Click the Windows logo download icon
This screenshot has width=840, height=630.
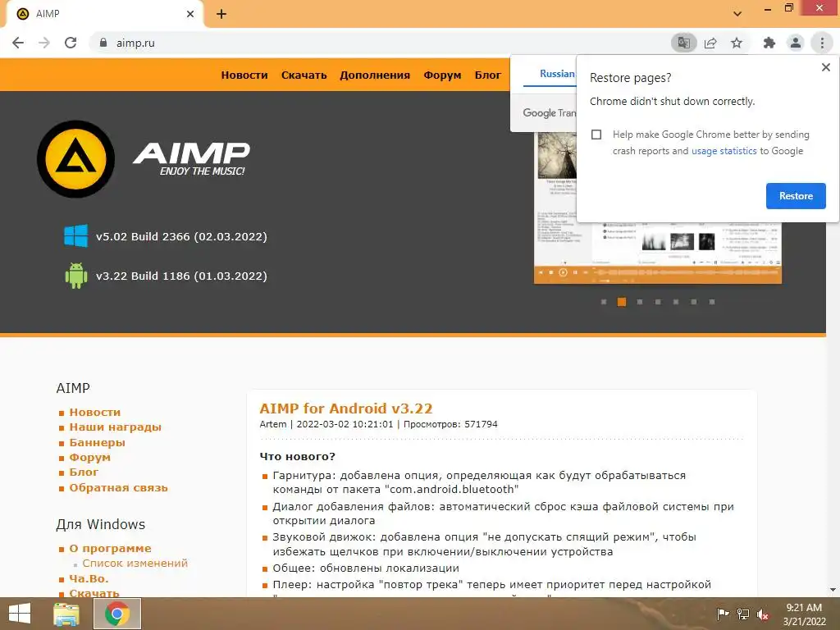[75, 235]
